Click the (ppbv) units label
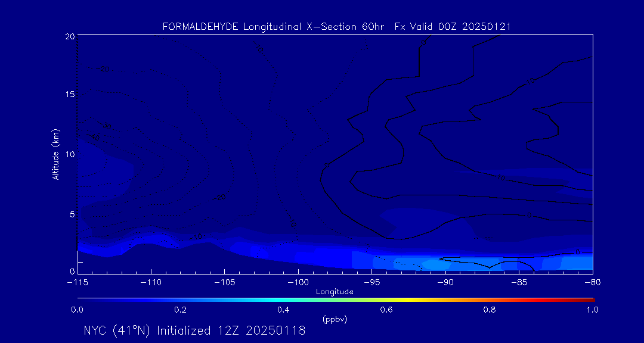 pos(335,320)
